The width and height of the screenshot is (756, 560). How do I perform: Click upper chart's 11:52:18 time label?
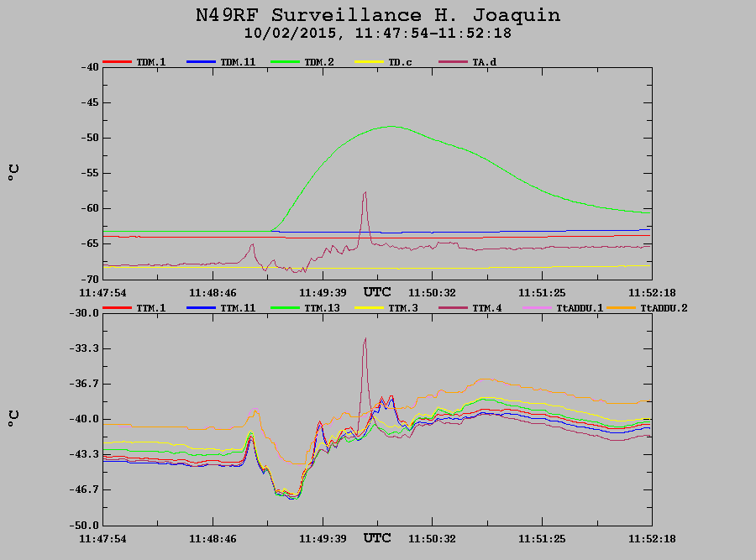point(652,293)
